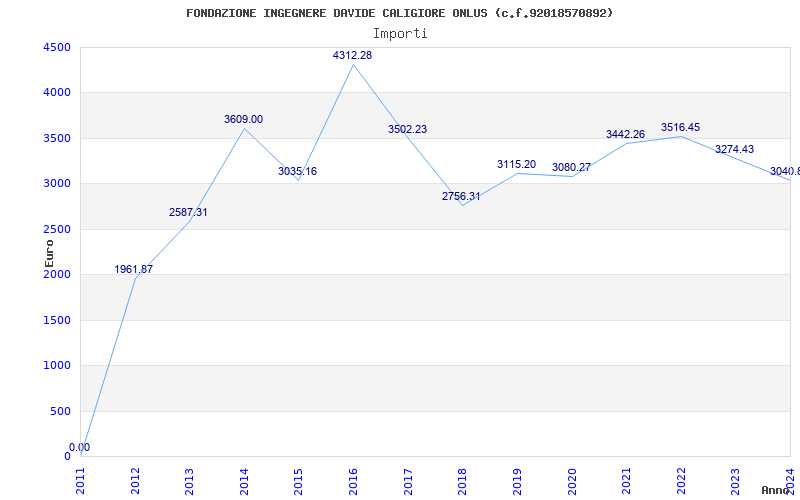800x500 pixels.
Task: Select the Importi subtitle
Action: pos(400,34)
